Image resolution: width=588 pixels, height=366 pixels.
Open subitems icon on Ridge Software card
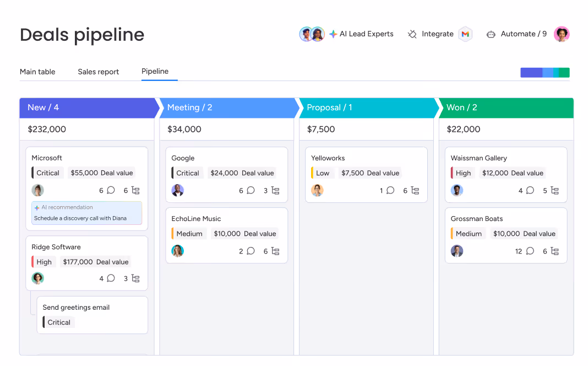coord(136,278)
